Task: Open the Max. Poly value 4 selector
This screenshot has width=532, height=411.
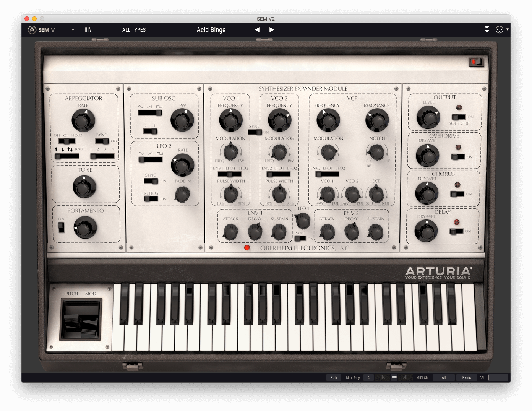Action: click(368, 377)
